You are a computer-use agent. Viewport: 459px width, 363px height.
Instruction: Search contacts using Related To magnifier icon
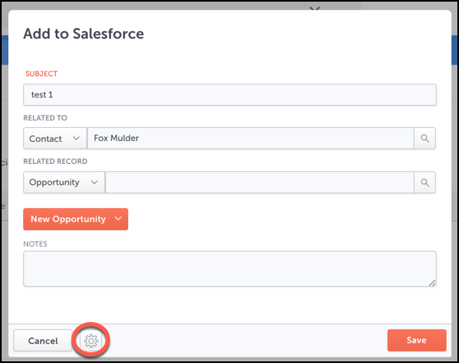425,138
